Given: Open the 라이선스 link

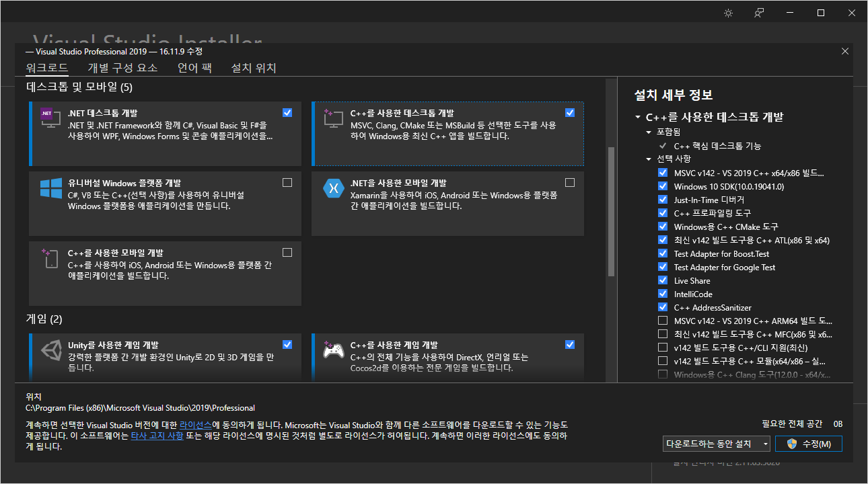Looking at the screenshot, I should (x=196, y=426).
